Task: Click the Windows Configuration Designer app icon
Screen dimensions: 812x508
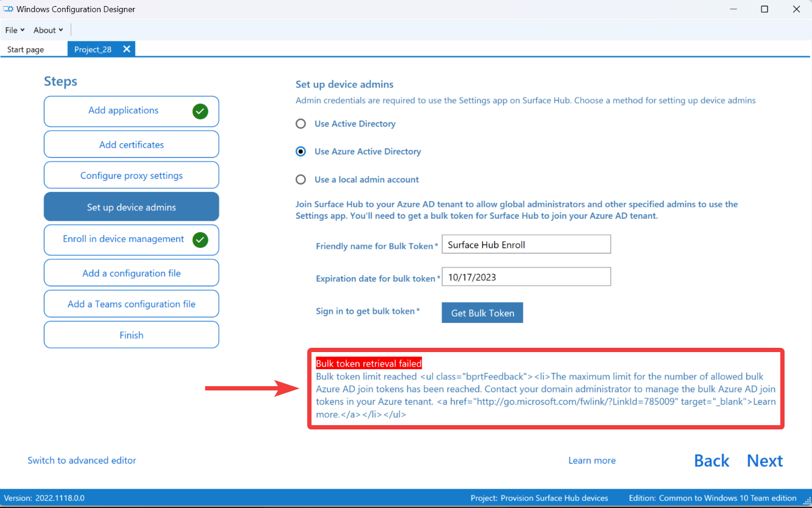Action: (x=9, y=9)
